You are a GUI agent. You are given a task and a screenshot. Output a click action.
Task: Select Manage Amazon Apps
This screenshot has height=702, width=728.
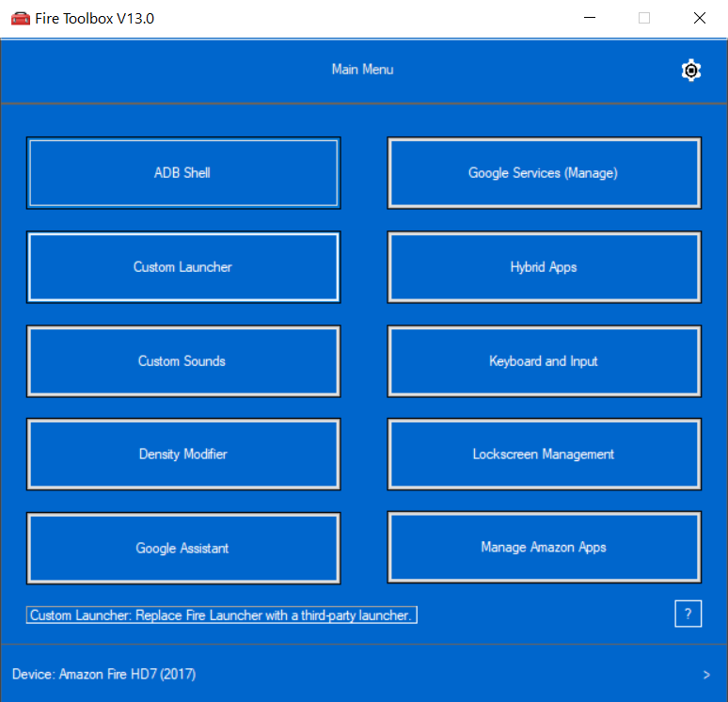(545, 548)
